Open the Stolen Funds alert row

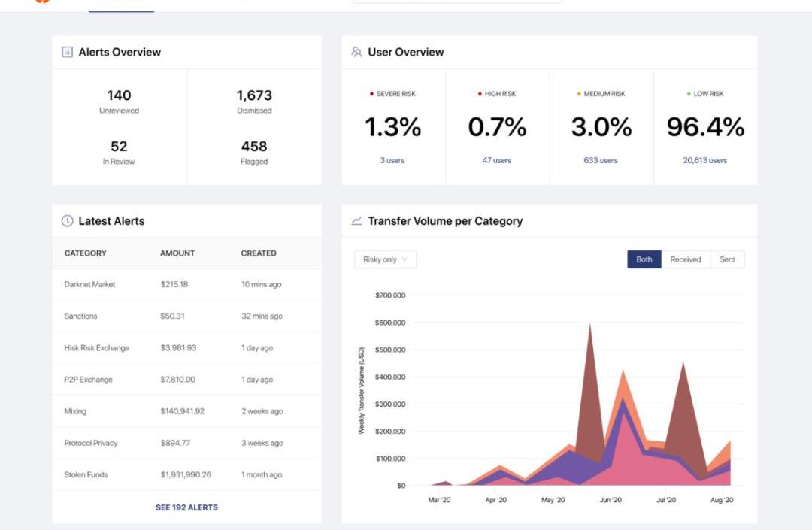tap(86, 475)
